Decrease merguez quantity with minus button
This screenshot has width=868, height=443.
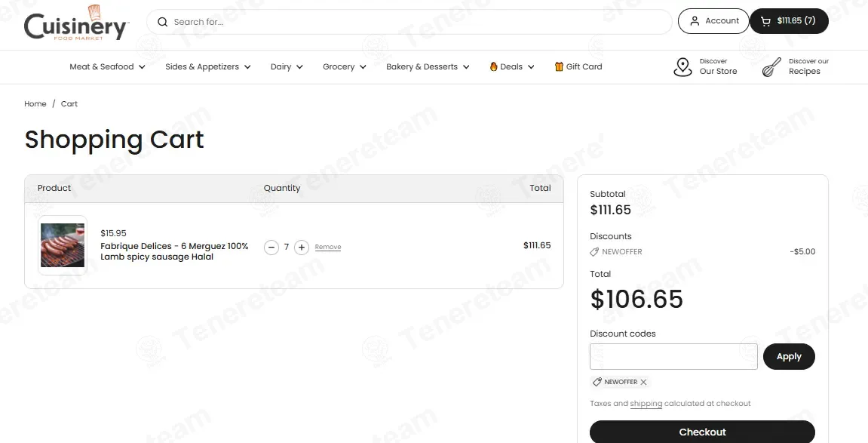pyautogui.click(x=271, y=247)
